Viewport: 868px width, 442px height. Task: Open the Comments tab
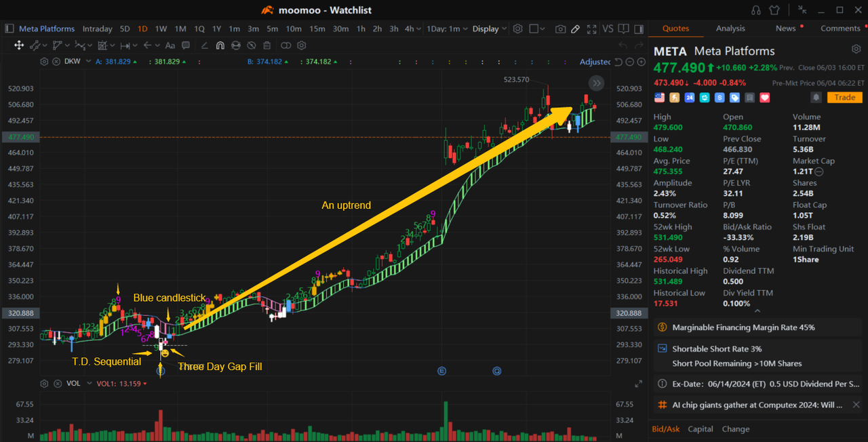click(840, 28)
